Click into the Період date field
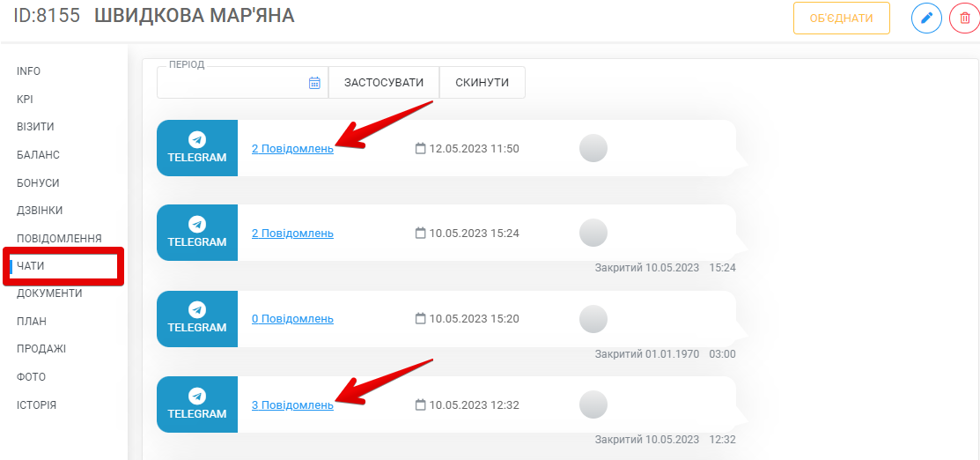Image resolution: width=980 pixels, height=460 pixels. pyautogui.click(x=242, y=83)
